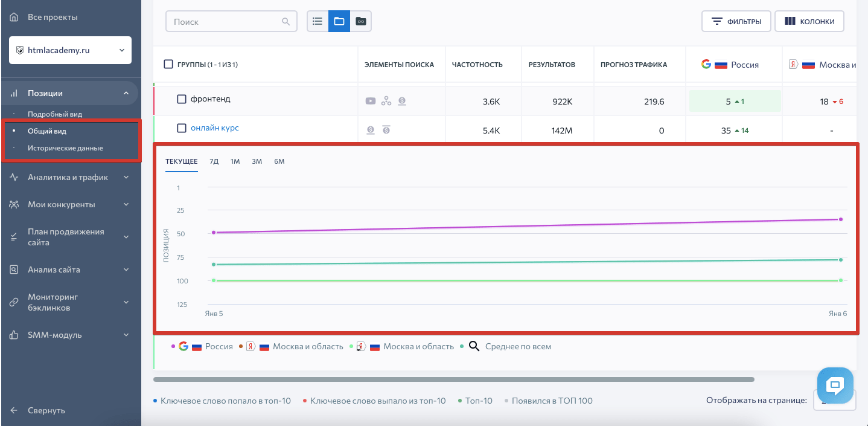Click the Google icon in the Россия column header

(x=706, y=64)
